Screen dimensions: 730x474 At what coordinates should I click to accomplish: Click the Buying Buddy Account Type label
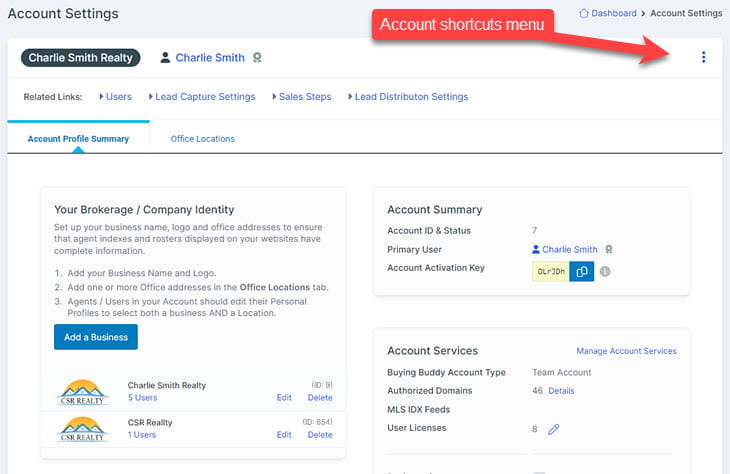(446, 372)
